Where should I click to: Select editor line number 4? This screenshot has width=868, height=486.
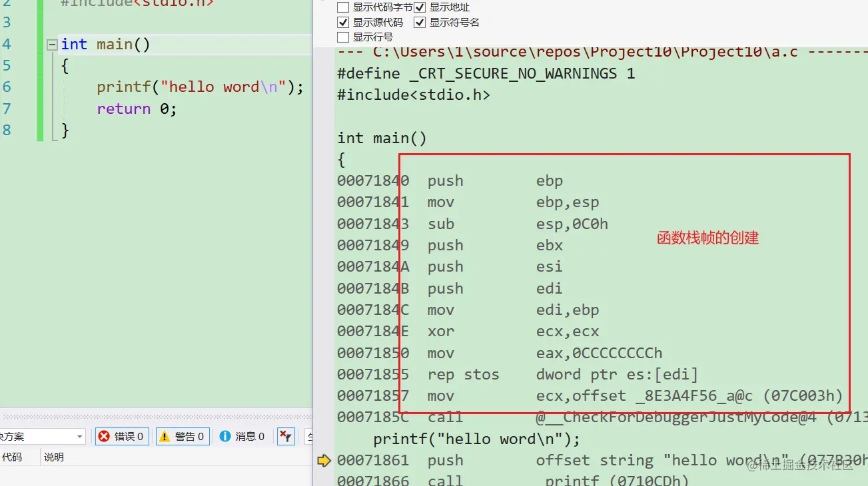pos(7,45)
